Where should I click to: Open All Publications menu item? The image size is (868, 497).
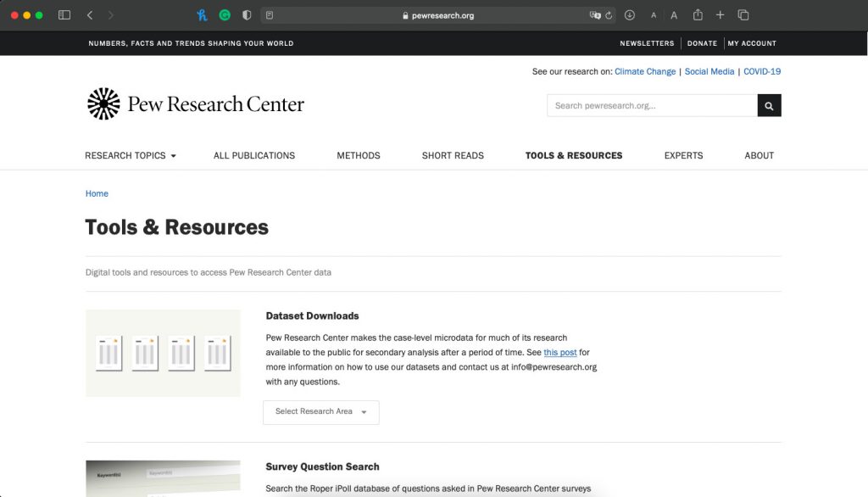click(254, 156)
